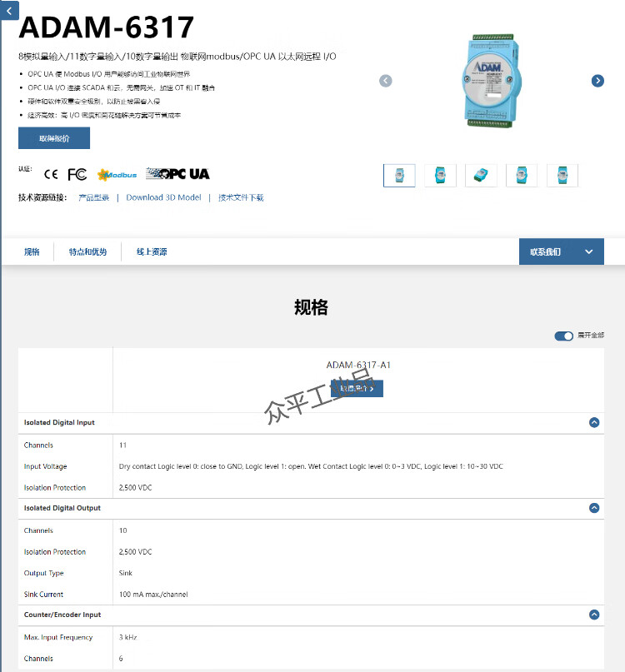Show previous product image with left arrow
The image size is (625, 672).
point(386,81)
